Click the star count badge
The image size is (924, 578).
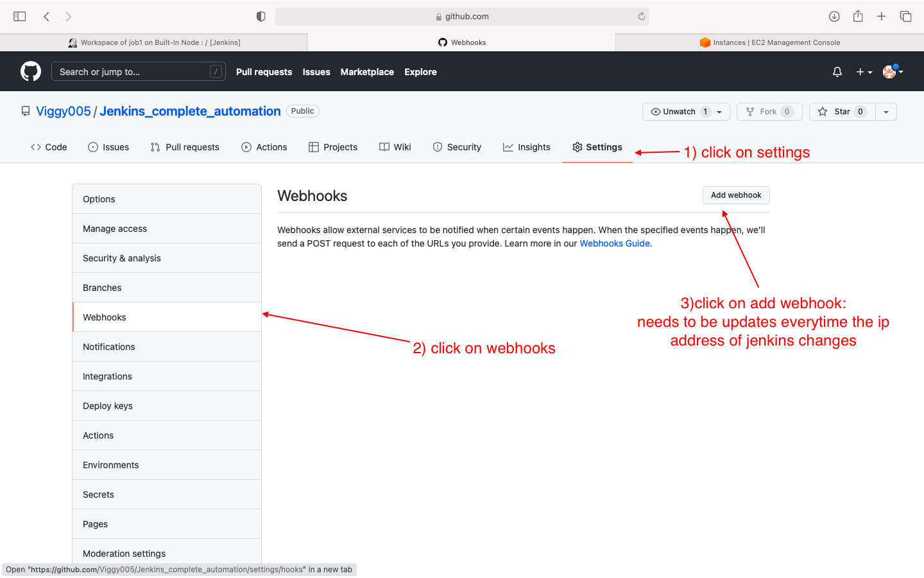860,112
